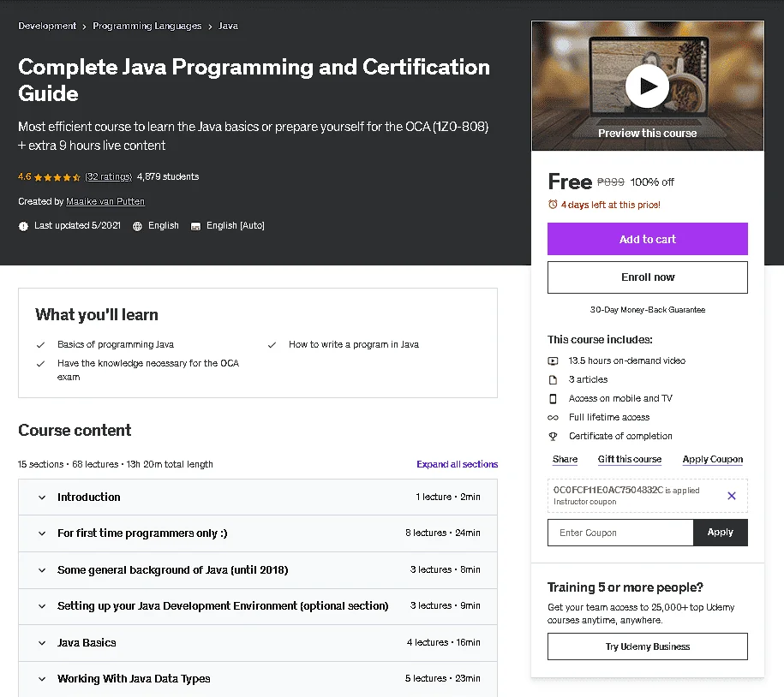The width and height of the screenshot is (784, 697).
Task: Click the 13.5 hours on-demand video text
Action: [627, 360]
